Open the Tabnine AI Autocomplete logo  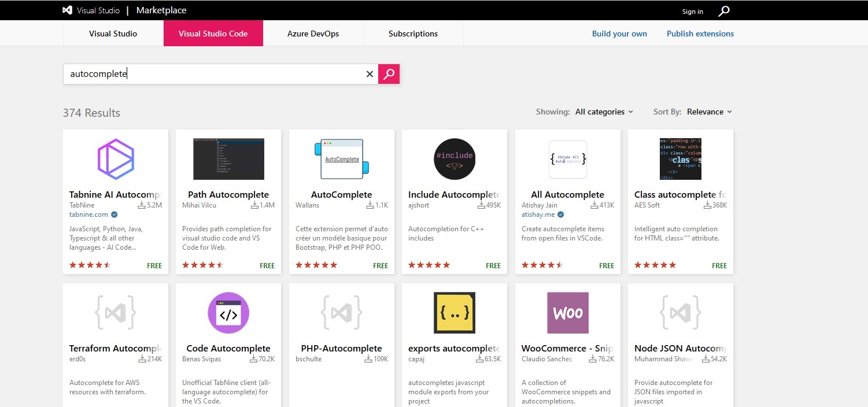point(116,159)
